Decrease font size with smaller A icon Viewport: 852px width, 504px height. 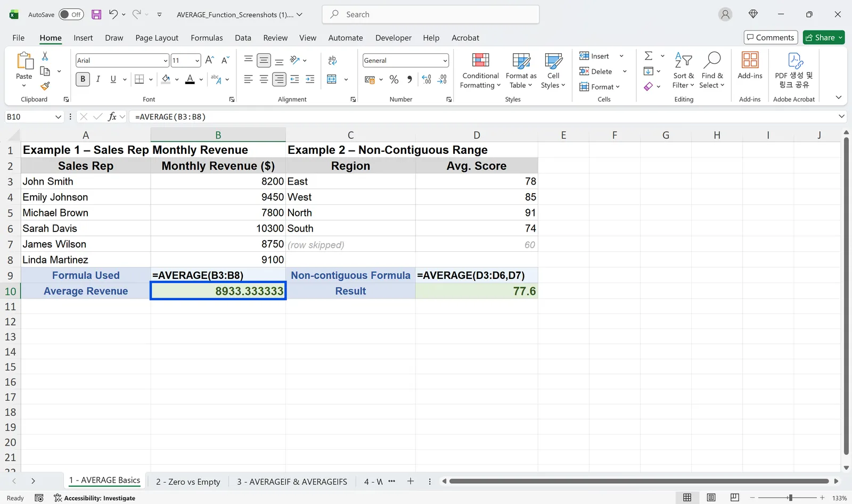pyautogui.click(x=225, y=60)
